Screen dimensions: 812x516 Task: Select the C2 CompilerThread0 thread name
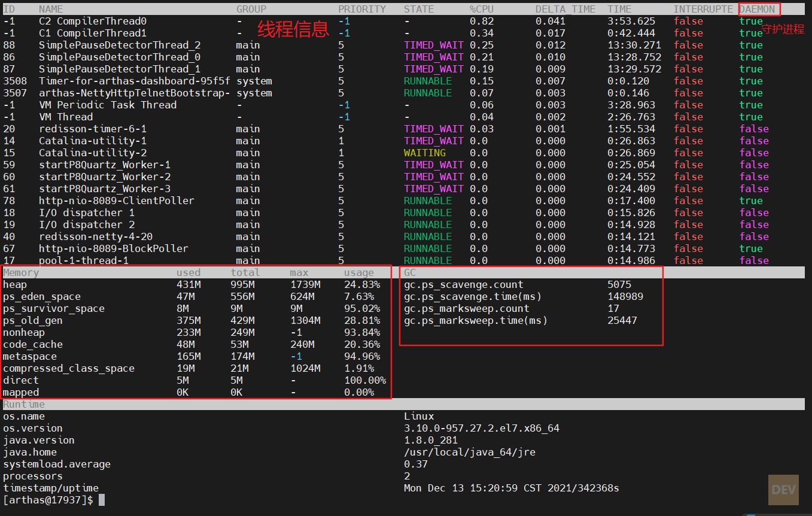(x=93, y=21)
